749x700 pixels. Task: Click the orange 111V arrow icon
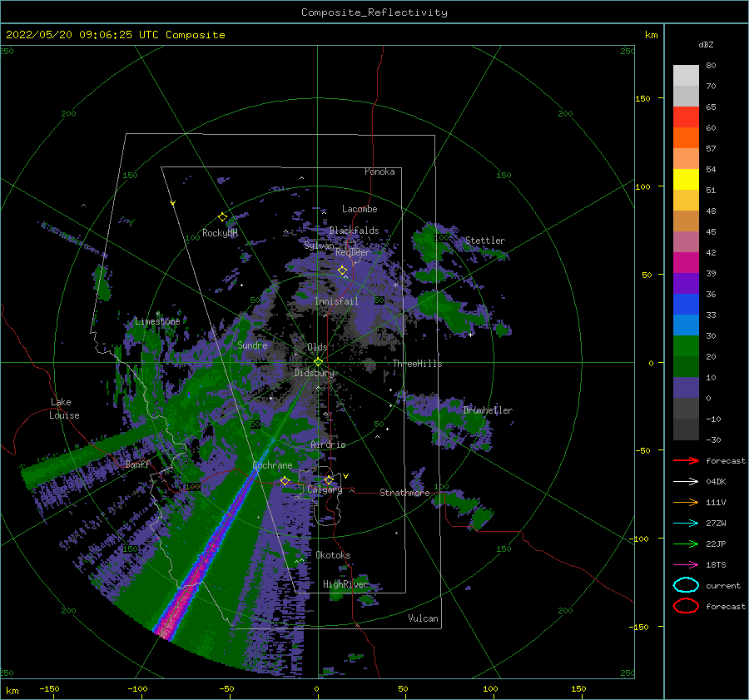pyautogui.click(x=686, y=502)
